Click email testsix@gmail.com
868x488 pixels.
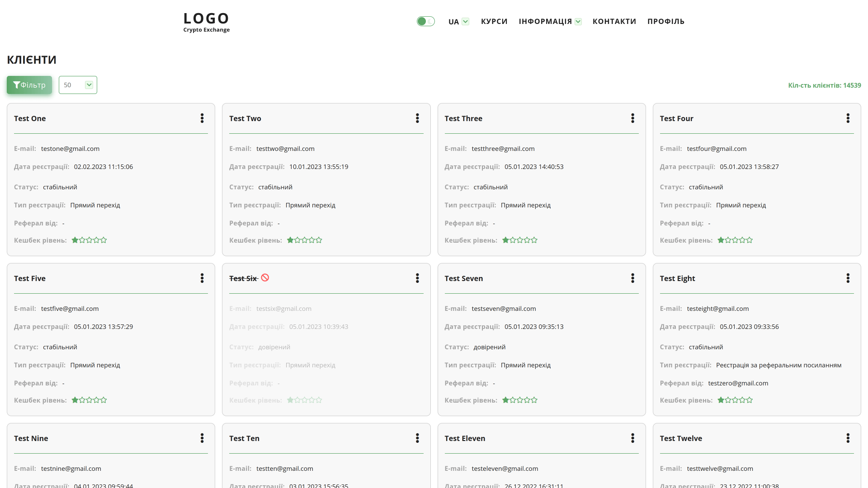(283, 309)
